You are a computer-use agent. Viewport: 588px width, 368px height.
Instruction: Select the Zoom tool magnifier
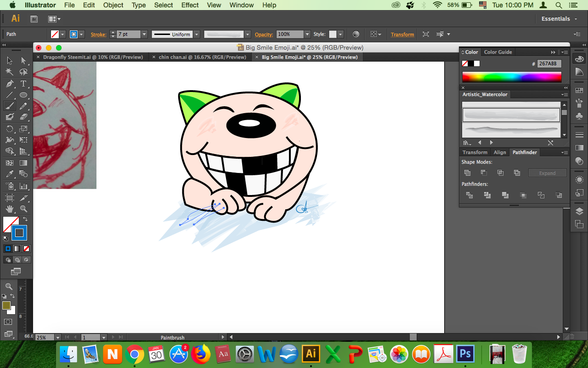pos(23,209)
